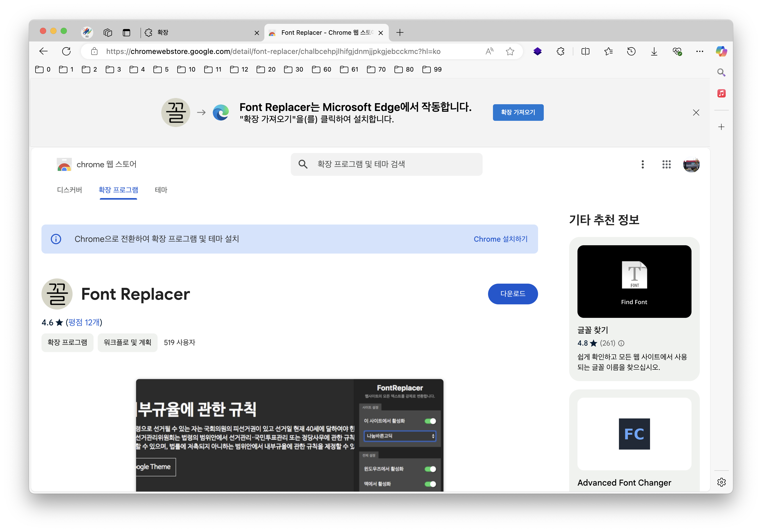Open the Edge profile icon

pyautogui.click(x=87, y=32)
